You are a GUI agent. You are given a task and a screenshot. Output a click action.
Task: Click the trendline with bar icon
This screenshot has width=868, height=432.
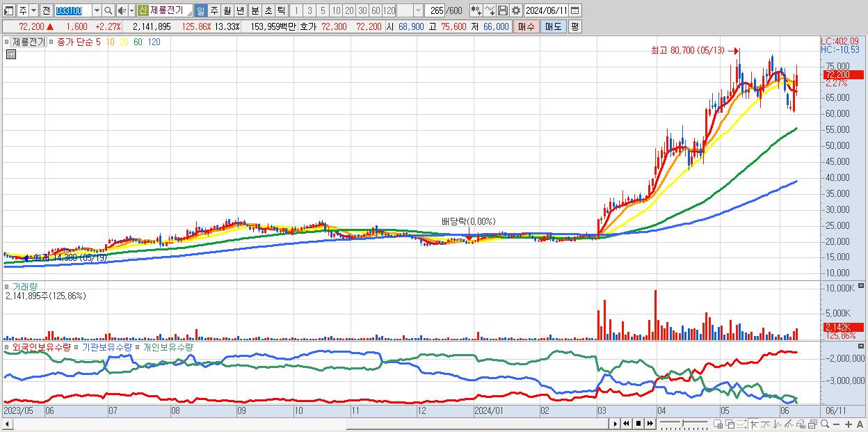coord(766,424)
